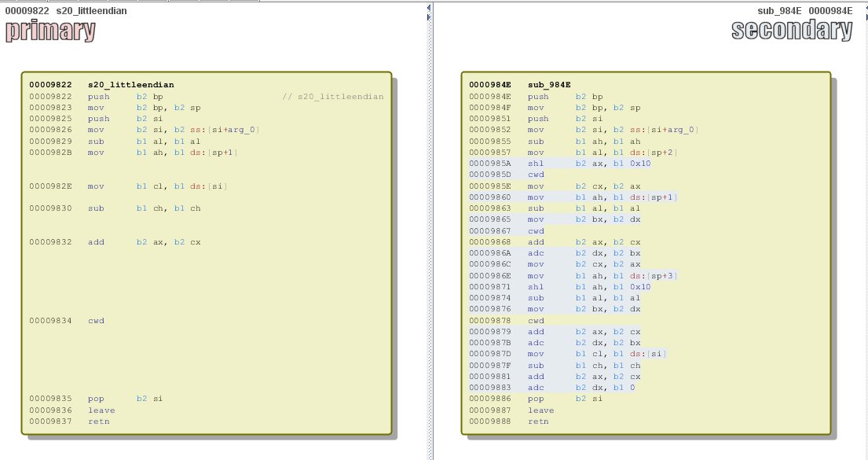The width and height of the screenshot is (868, 460).
Task: Select secondary 'mov bp, sp' line at 0000984F
Action: [x=555, y=108]
